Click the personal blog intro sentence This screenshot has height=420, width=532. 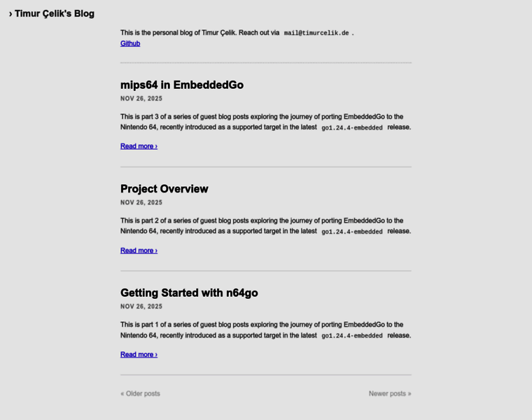pyautogui.click(x=199, y=33)
